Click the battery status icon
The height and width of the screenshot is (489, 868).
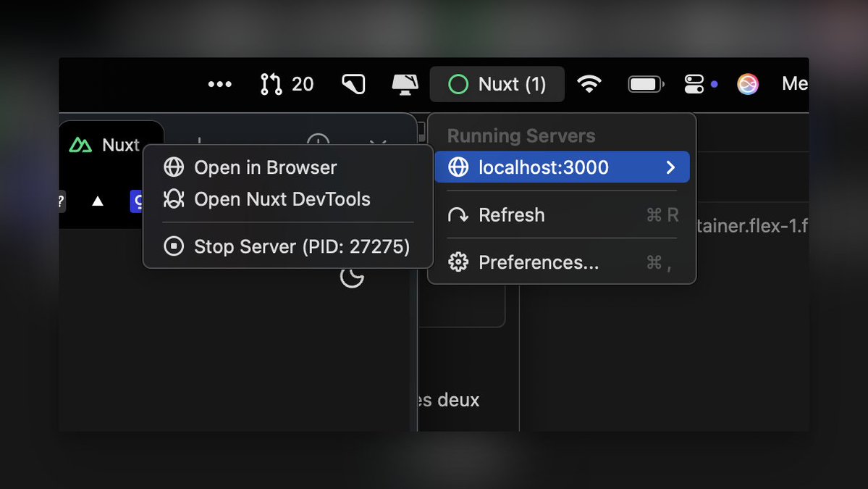point(646,84)
